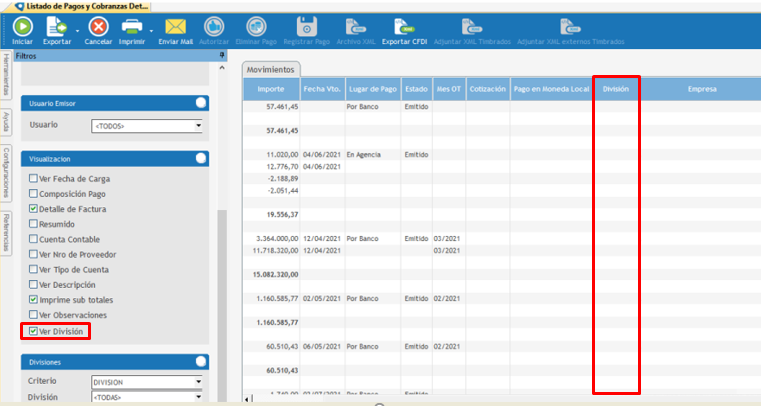Open the Criterio dropdown showing DIVISION
The image size is (761, 406).
(198, 382)
